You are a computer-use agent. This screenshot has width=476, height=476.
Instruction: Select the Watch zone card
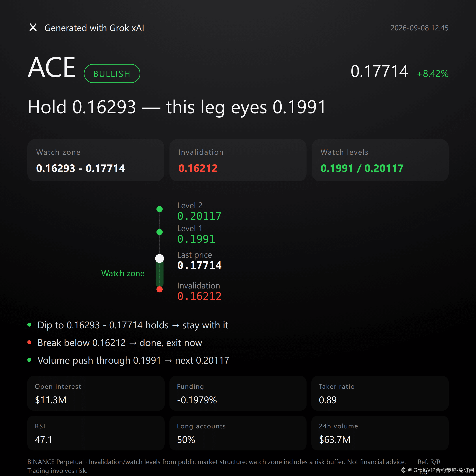coord(96,160)
